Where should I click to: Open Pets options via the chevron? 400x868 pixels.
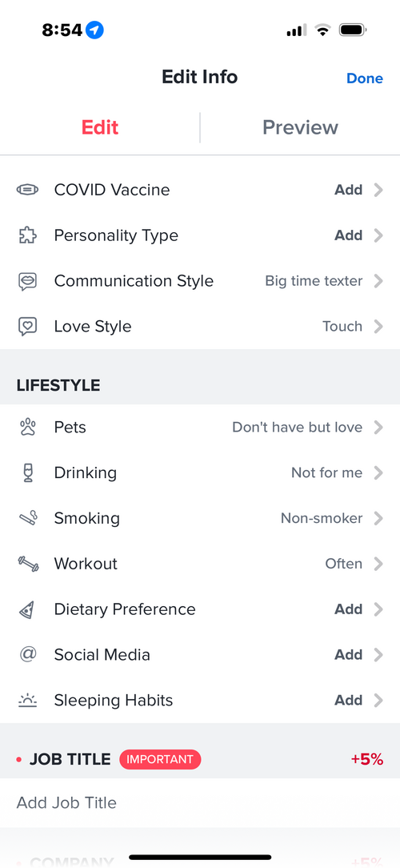(x=378, y=428)
